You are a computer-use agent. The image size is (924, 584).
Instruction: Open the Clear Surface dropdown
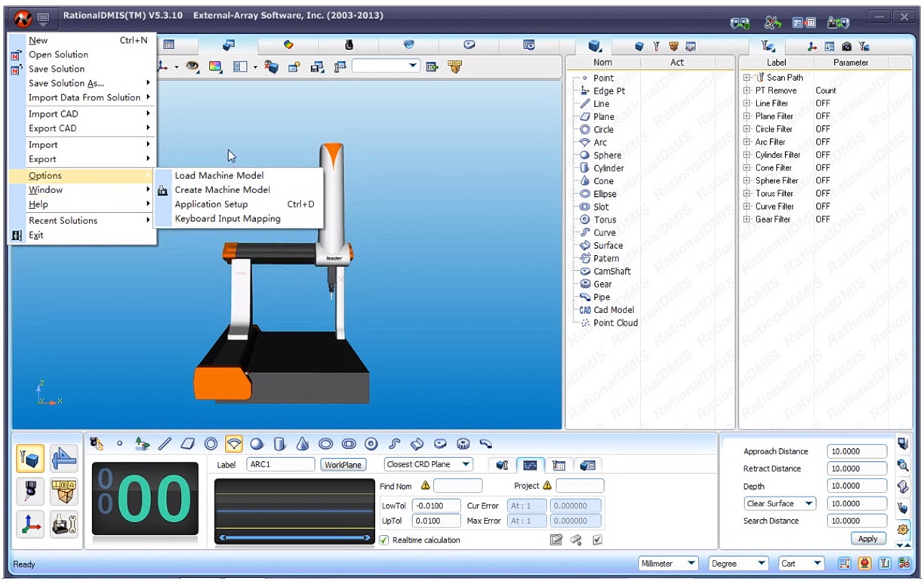click(x=781, y=503)
